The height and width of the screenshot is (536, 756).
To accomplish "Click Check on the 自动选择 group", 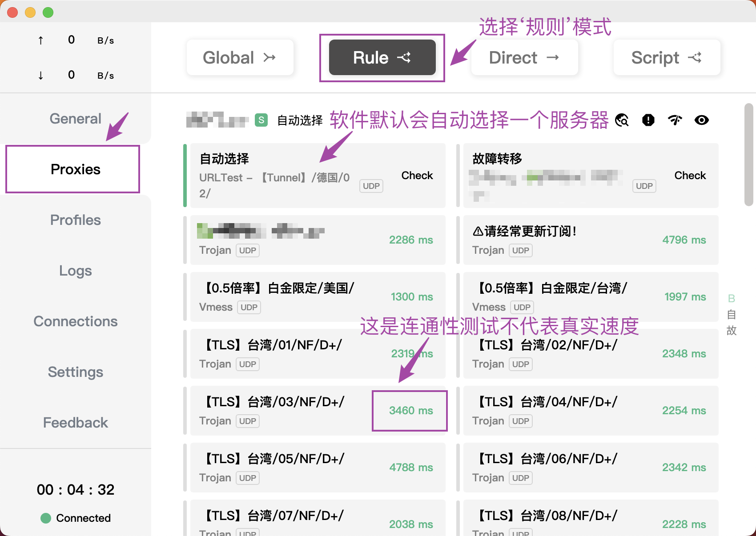I will tap(417, 176).
